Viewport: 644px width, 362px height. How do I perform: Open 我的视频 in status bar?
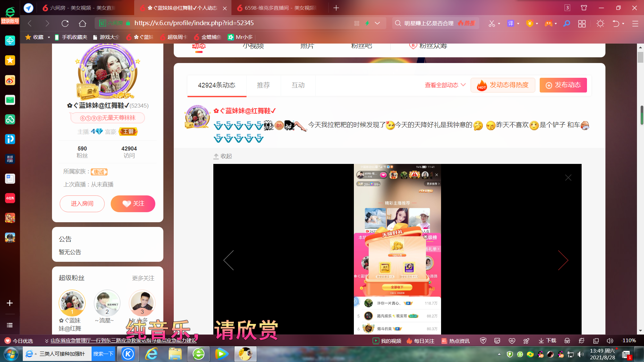coord(387,341)
